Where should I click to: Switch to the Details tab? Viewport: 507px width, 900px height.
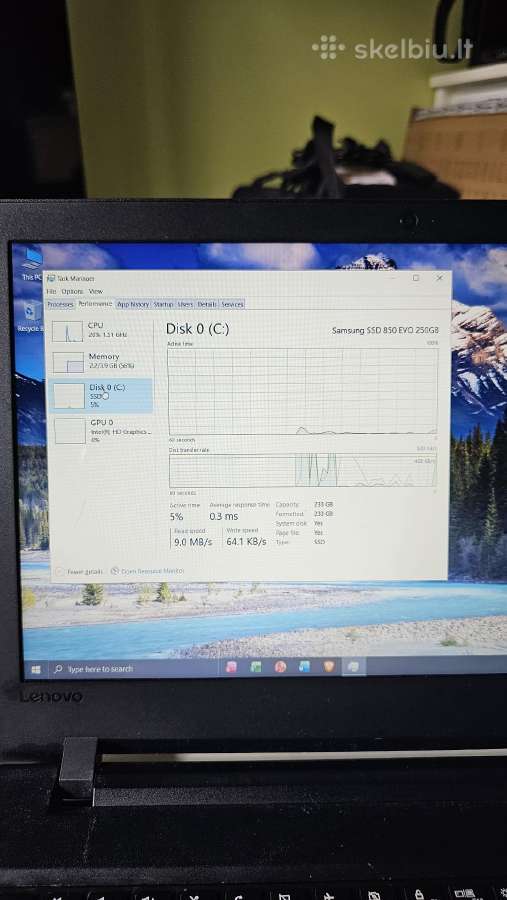pos(207,304)
